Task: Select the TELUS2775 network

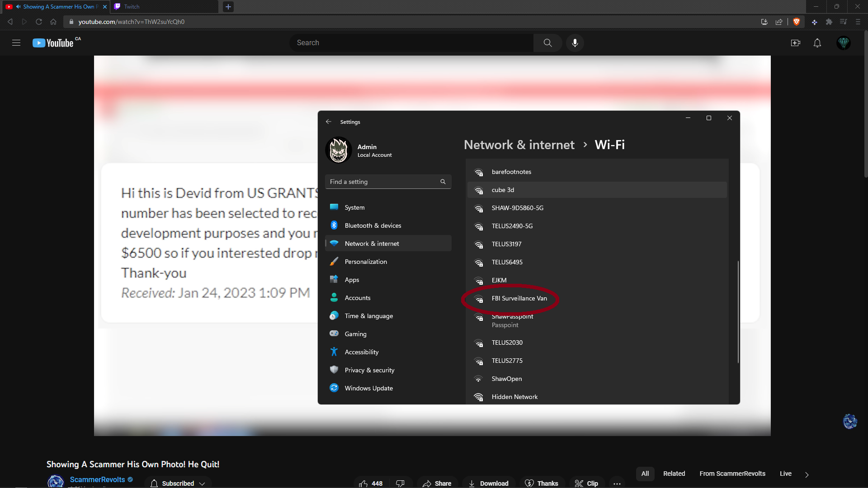Action: click(x=597, y=361)
